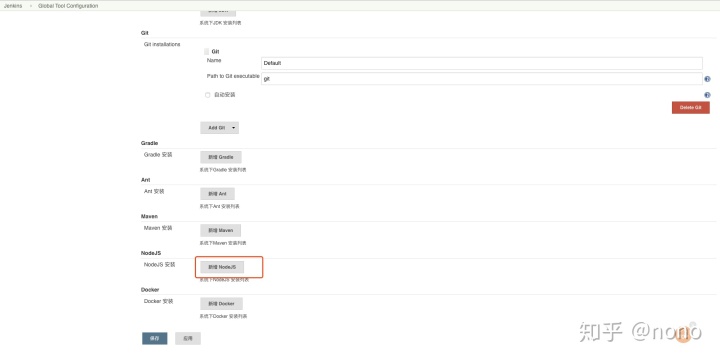Click the 新增 Gradle button
720x361 pixels.
coord(221,157)
